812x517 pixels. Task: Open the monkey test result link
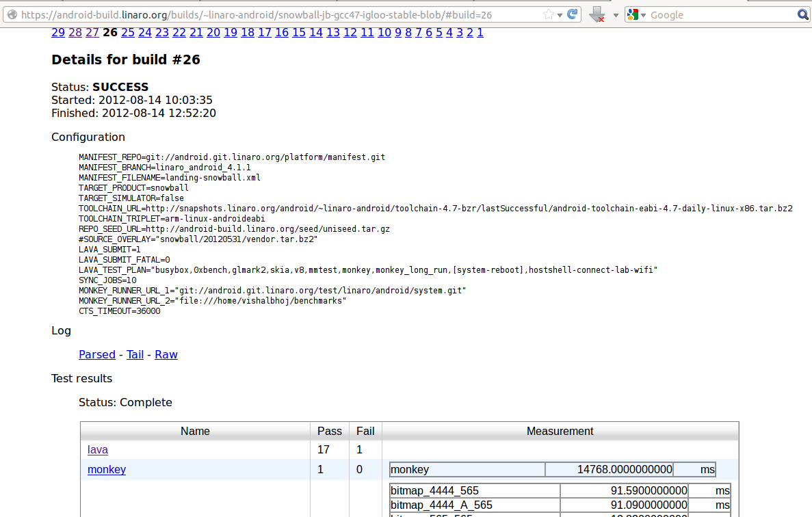107,469
